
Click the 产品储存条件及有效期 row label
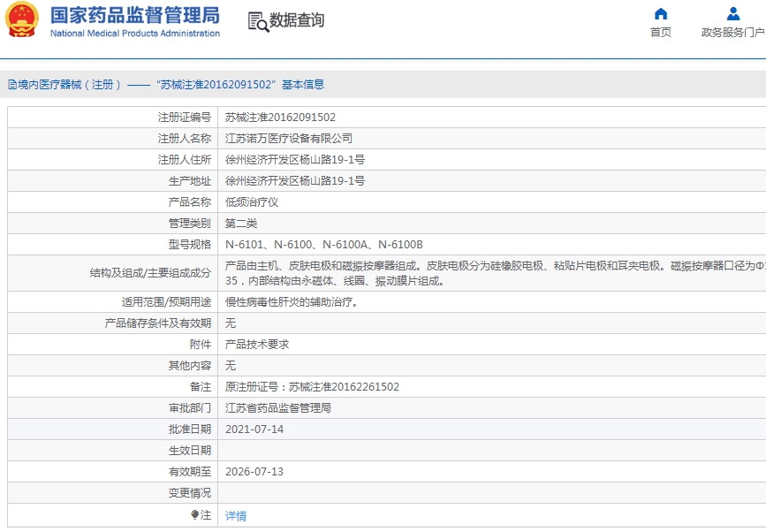point(158,323)
